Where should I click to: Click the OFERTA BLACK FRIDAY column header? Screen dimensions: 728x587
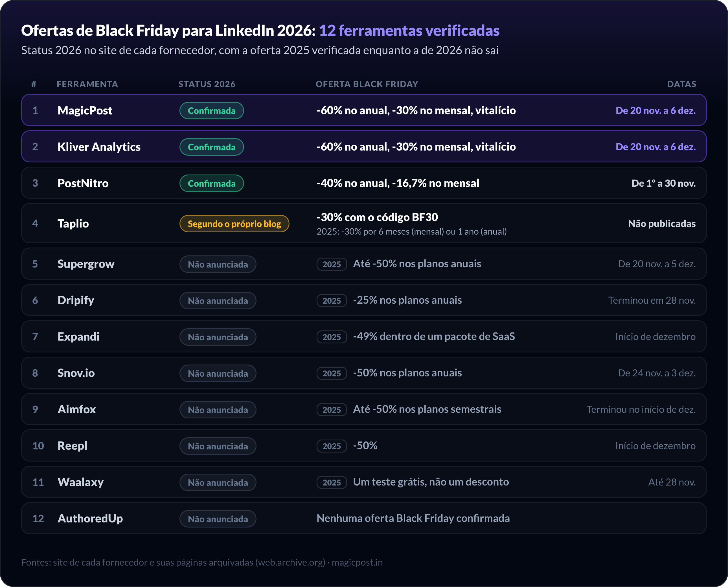click(x=367, y=84)
